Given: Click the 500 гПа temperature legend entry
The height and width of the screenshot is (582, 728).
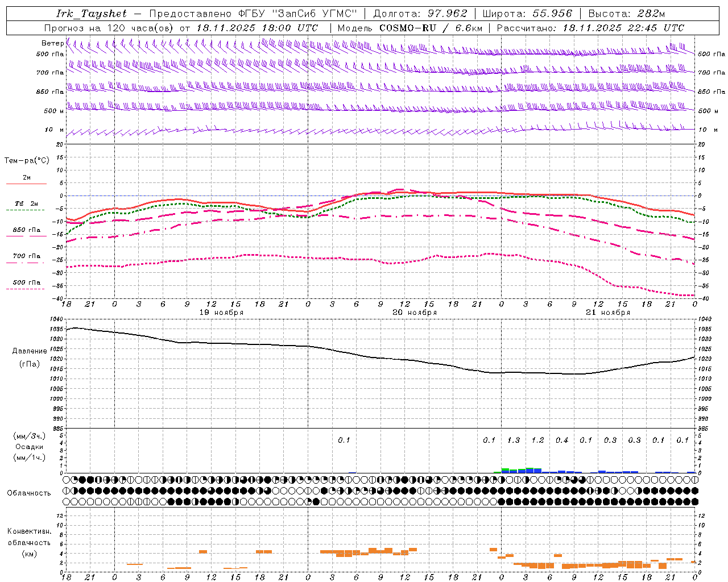Looking at the screenshot, I should click(27, 282).
